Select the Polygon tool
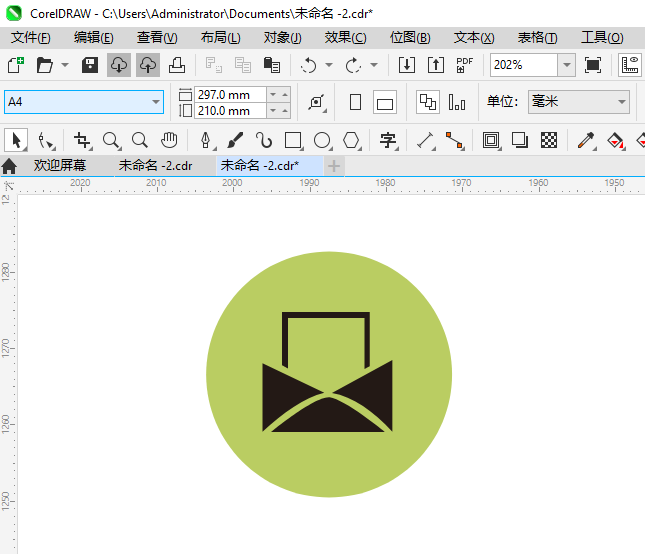The height and width of the screenshot is (554, 645). [351, 141]
